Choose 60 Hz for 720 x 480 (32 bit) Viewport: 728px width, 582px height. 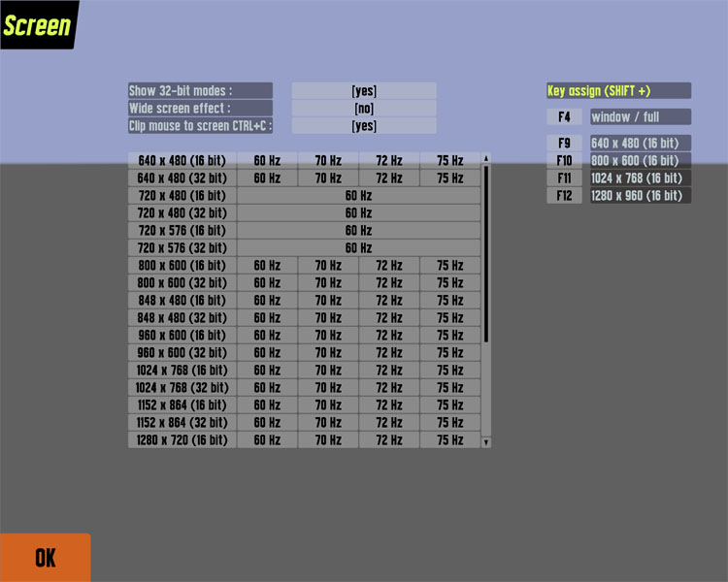click(x=358, y=213)
